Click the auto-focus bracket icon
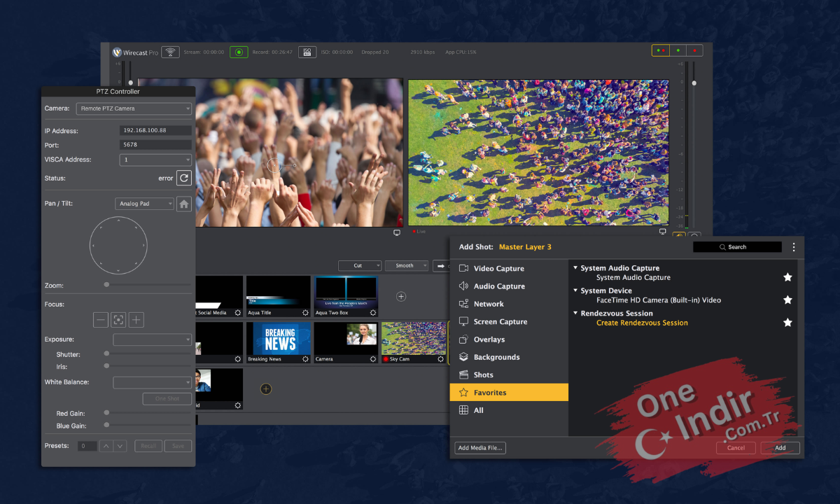The width and height of the screenshot is (840, 504). coord(119,320)
